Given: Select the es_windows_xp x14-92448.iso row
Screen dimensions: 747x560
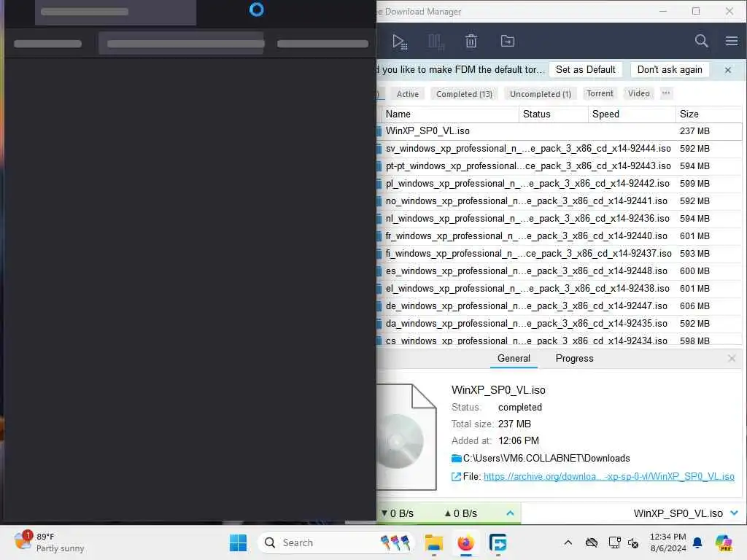Looking at the screenshot, I should 559,271.
